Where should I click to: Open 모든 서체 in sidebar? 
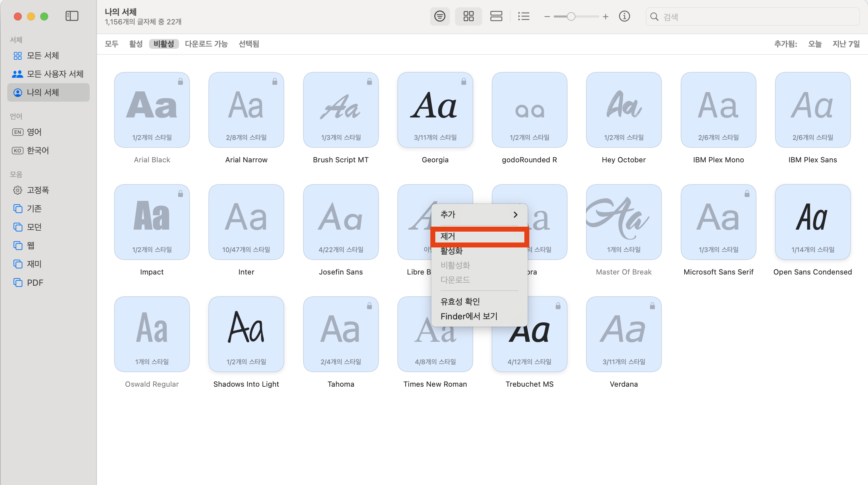[43, 56]
